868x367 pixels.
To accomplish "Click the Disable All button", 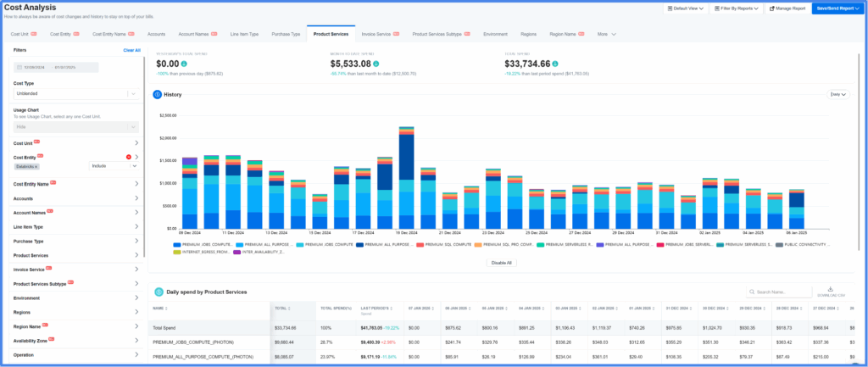I will [502, 263].
